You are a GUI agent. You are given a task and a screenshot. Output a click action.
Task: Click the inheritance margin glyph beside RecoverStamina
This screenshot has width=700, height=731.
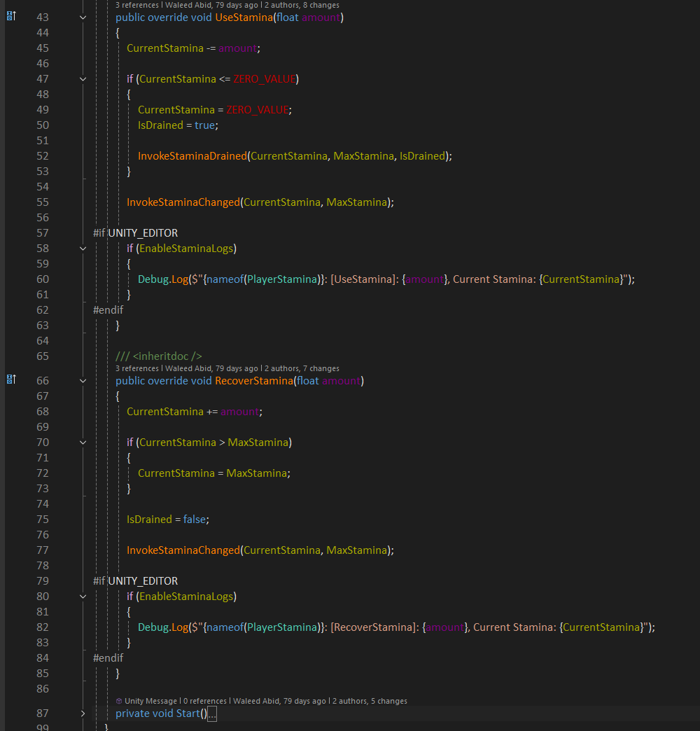tap(10, 380)
